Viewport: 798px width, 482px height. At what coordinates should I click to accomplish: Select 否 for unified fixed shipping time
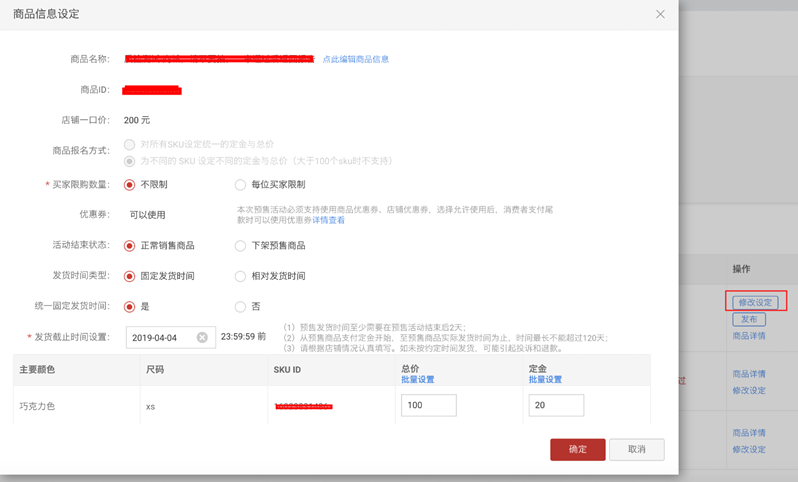(x=240, y=307)
